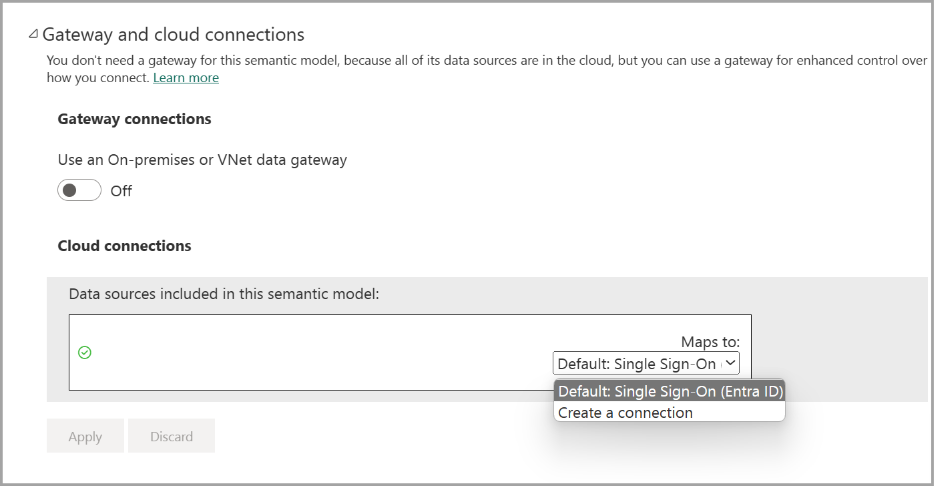The width and height of the screenshot is (936, 486).
Task: Open the Learn more link
Action: coord(186,77)
